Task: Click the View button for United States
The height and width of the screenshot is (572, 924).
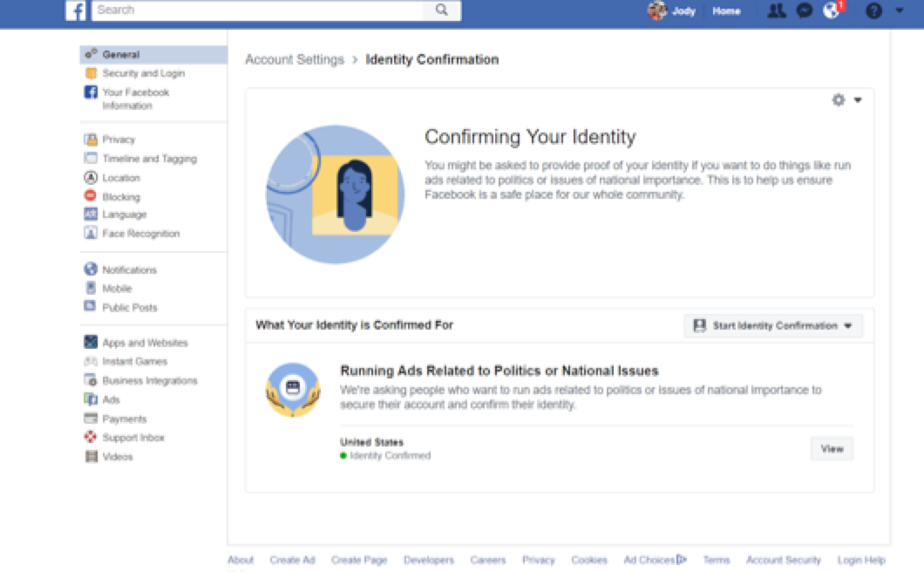Action: point(832,449)
